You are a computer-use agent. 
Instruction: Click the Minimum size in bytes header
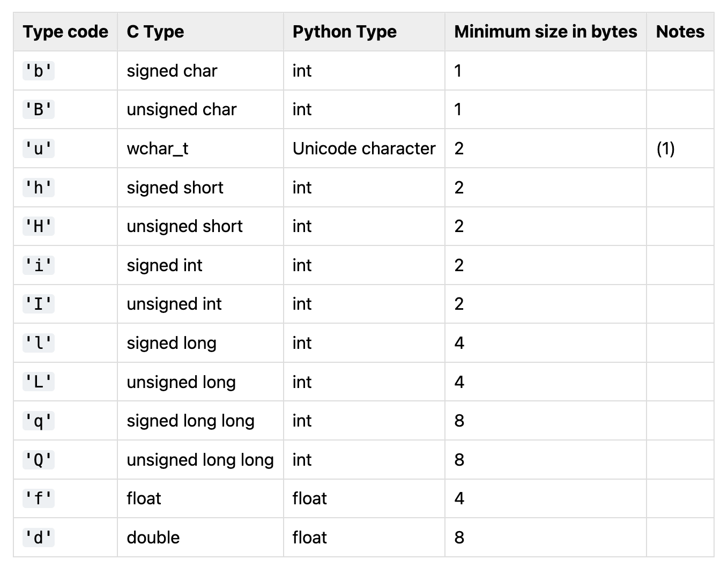pos(546,32)
